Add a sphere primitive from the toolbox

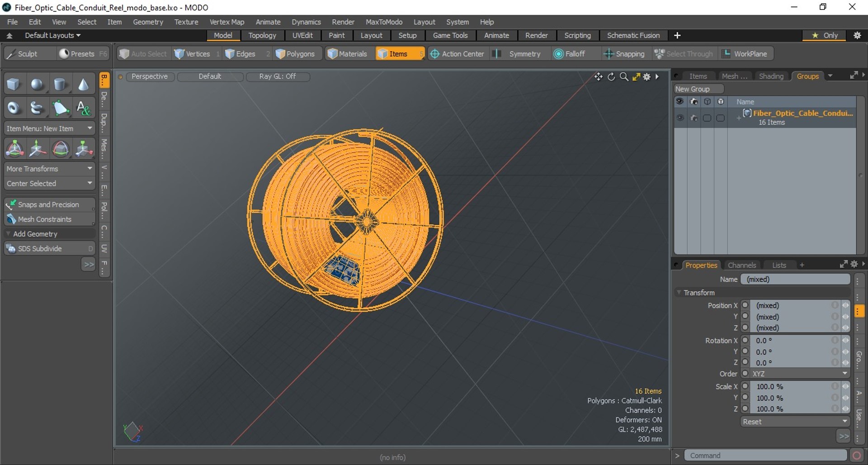pyautogui.click(x=37, y=84)
